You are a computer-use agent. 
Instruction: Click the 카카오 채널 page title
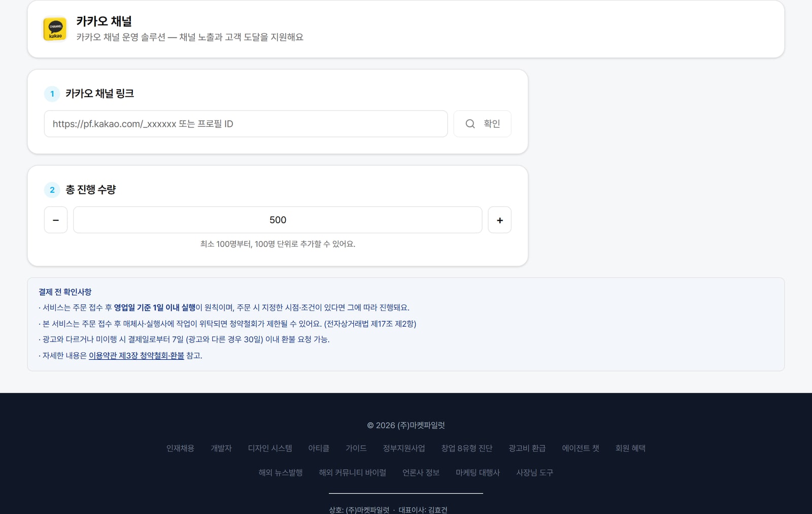(104, 21)
